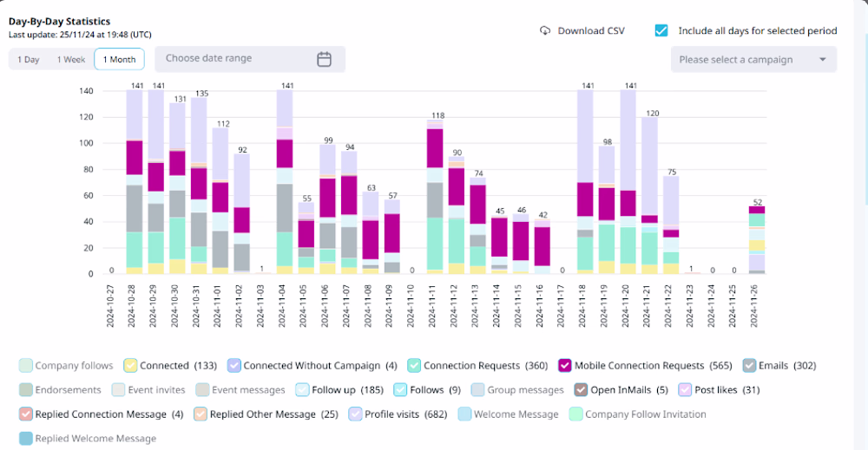
Task: Select the 1 Day range tab
Action: [x=29, y=59]
